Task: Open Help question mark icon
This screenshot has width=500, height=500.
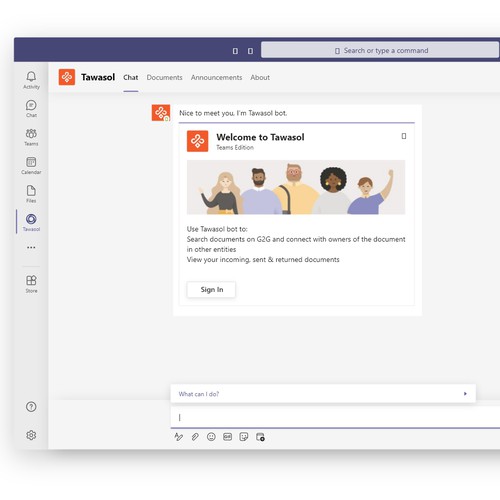Action: [x=31, y=407]
